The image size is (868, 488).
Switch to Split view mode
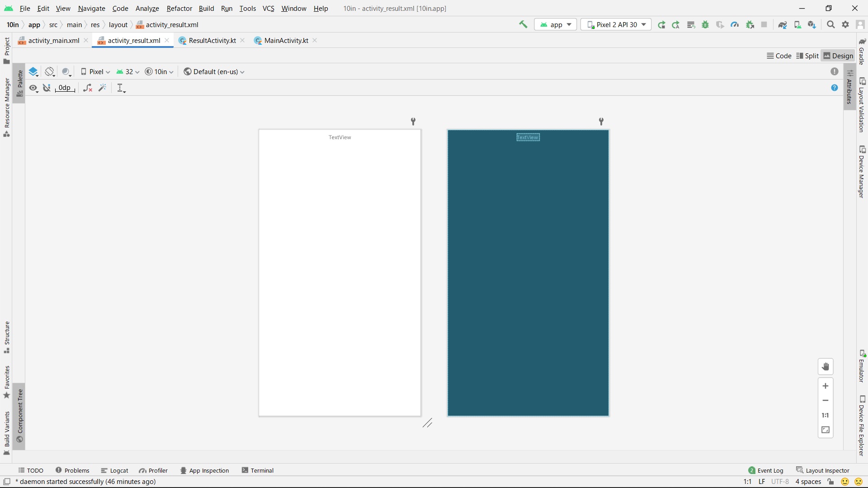coord(807,56)
